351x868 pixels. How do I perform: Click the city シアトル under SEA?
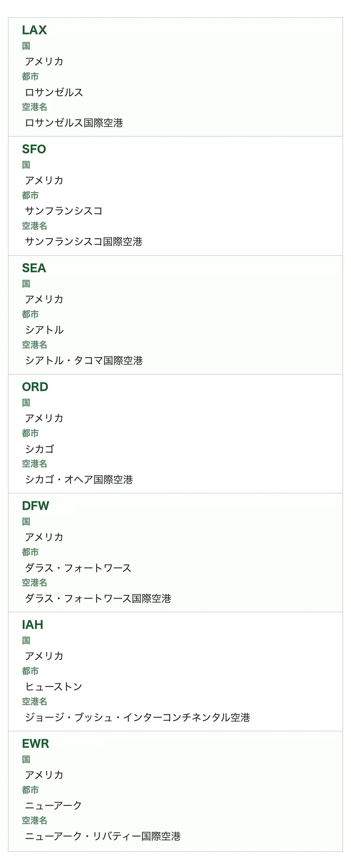[44, 330]
